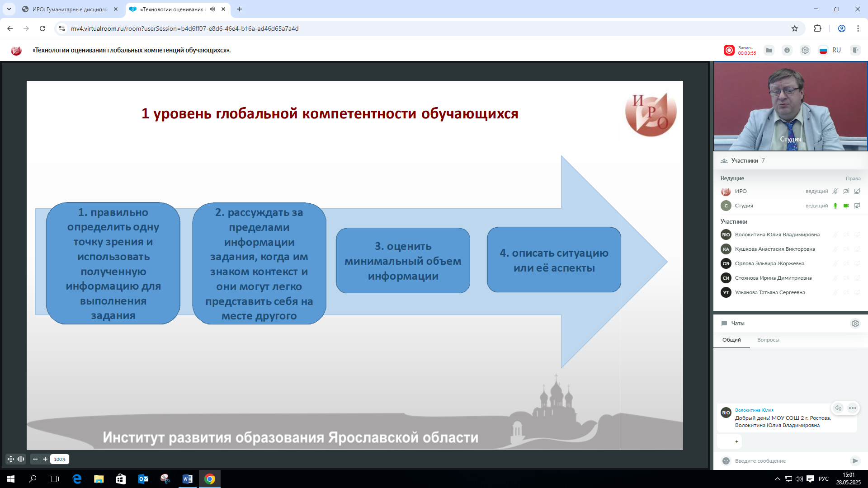Click the ИРО logo in page header

[x=16, y=51]
